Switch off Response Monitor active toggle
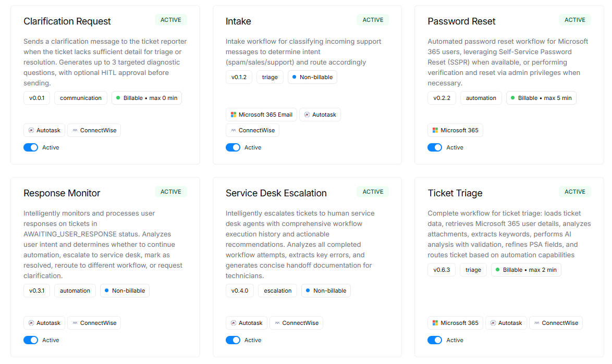The image size is (612, 364). click(31, 340)
